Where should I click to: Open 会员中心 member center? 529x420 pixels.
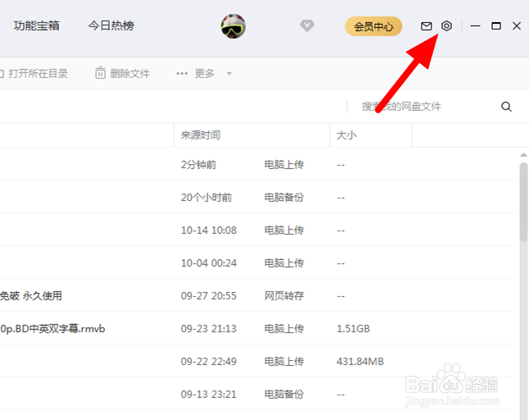[x=373, y=26]
